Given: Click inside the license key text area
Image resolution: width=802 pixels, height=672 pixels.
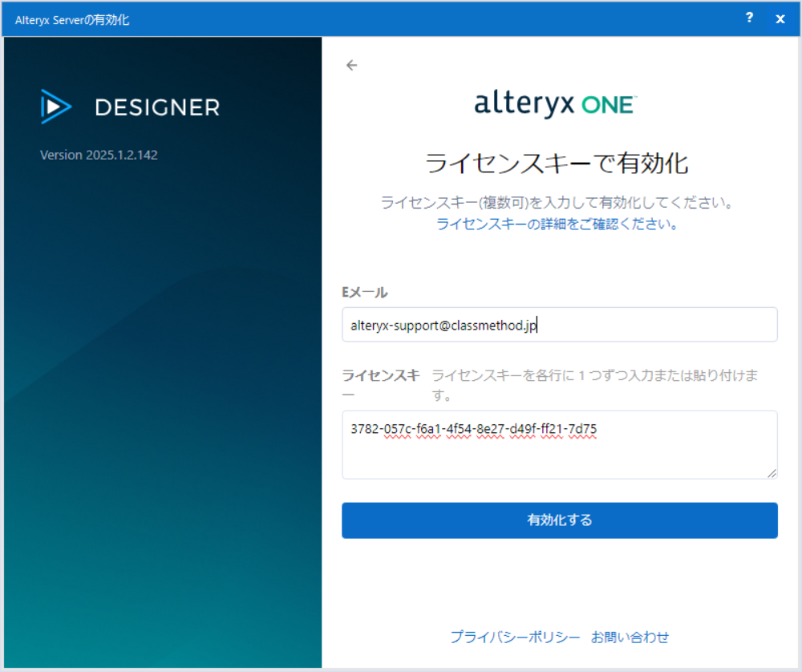Looking at the screenshot, I should 559,457.
